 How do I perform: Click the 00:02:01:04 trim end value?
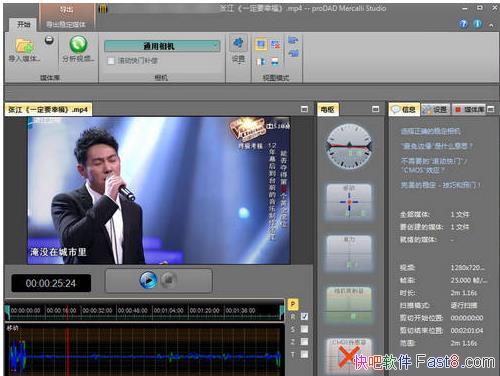tap(467, 330)
